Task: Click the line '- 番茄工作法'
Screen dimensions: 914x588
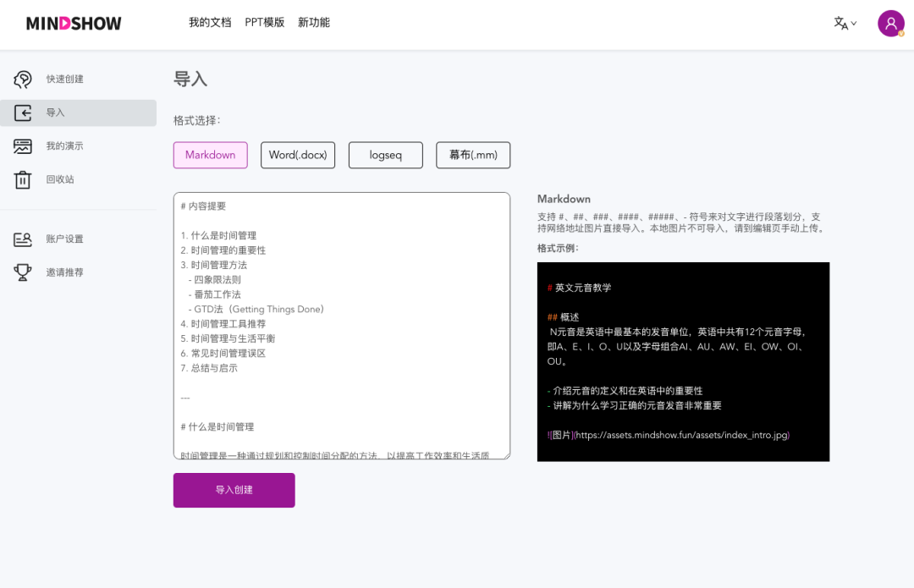Action: [214, 294]
